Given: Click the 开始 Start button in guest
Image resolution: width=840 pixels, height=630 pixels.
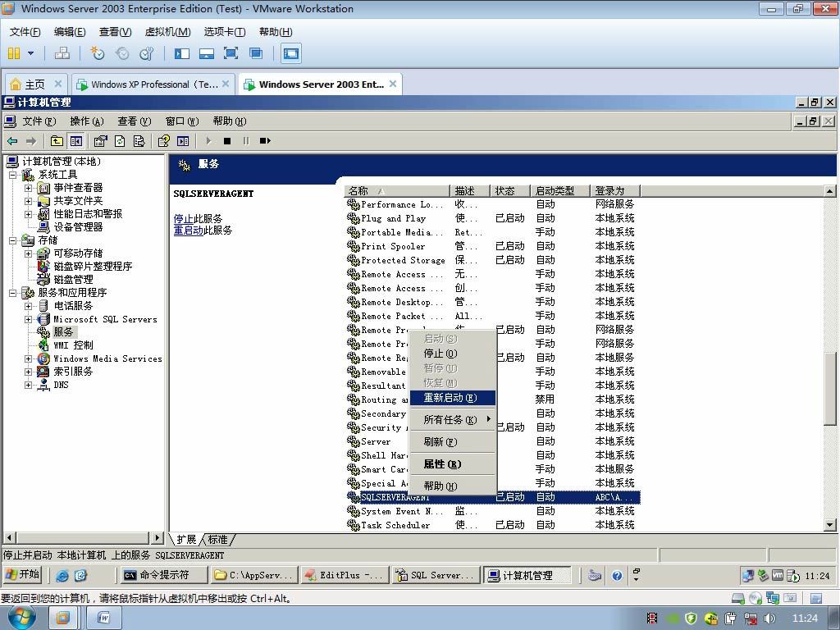Looking at the screenshot, I should coord(22,575).
